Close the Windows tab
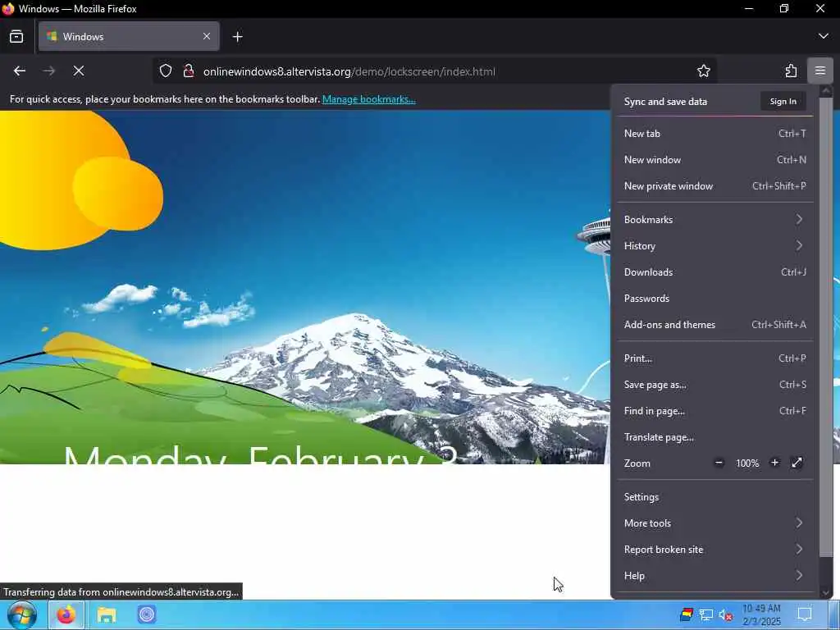Image resolution: width=840 pixels, height=630 pixels. pos(207,36)
